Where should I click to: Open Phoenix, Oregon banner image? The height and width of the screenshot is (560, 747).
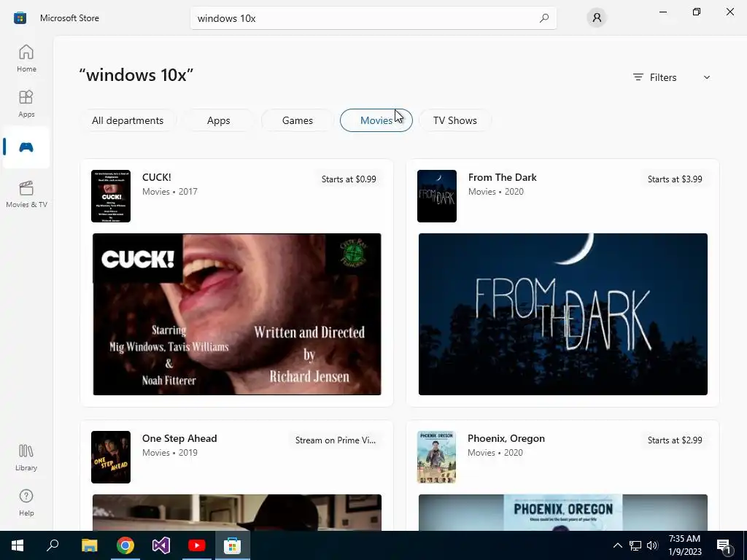(563, 513)
